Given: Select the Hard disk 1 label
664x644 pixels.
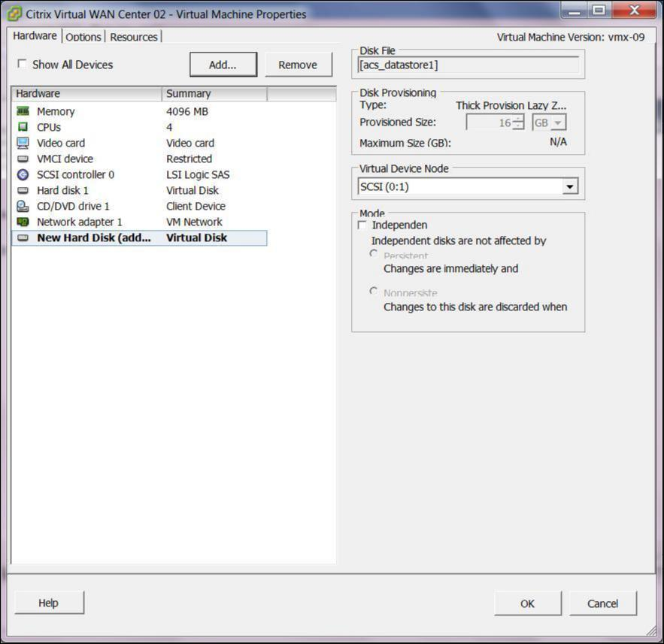Looking at the screenshot, I should pyautogui.click(x=62, y=190).
